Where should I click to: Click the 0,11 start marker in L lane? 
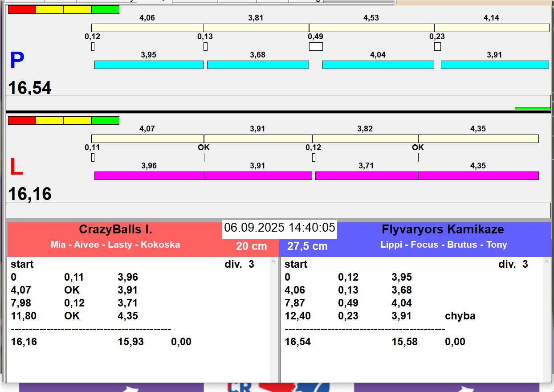pos(93,157)
